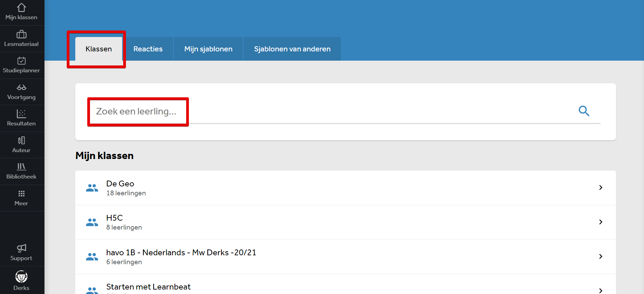Click the 18 leerlingen text

point(126,193)
